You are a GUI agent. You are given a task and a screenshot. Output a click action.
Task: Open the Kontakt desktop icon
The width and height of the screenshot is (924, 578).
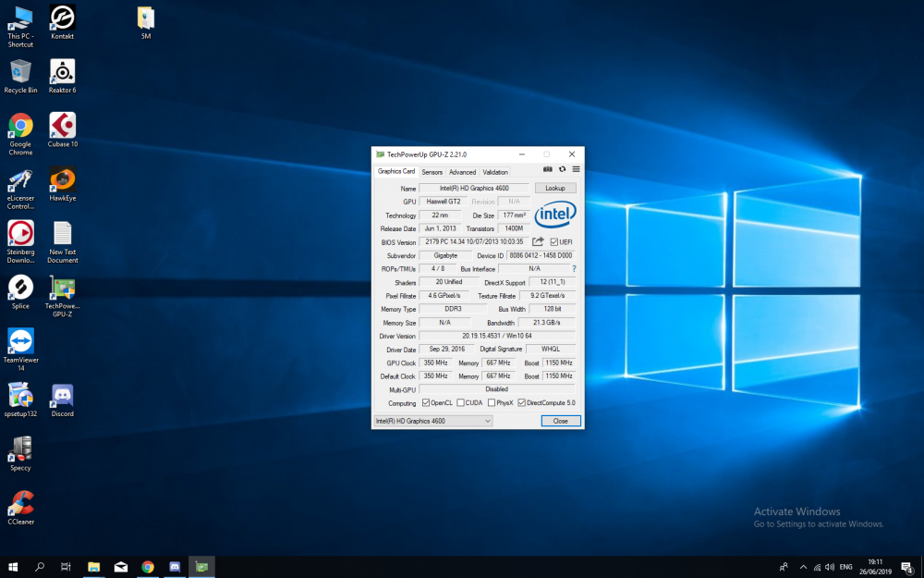tap(63, 22)
